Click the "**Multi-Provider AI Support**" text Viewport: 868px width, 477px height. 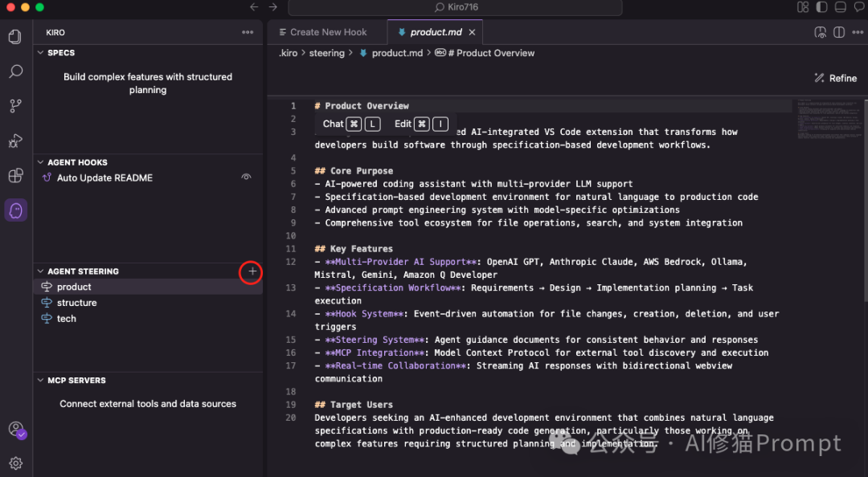[401, 262]
